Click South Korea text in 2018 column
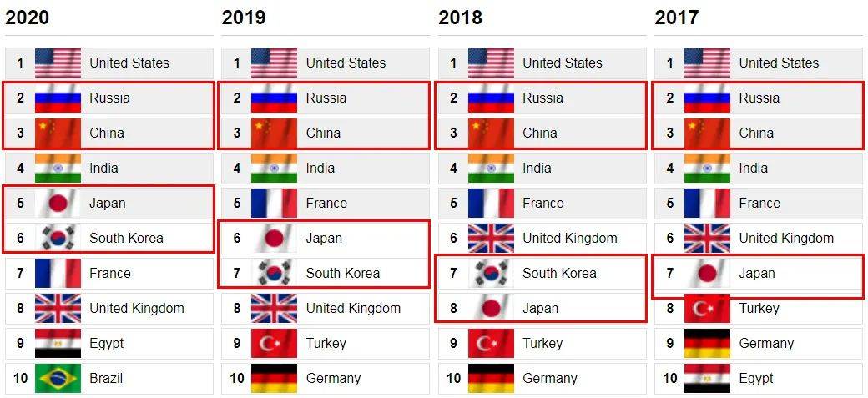 (559, 273)
